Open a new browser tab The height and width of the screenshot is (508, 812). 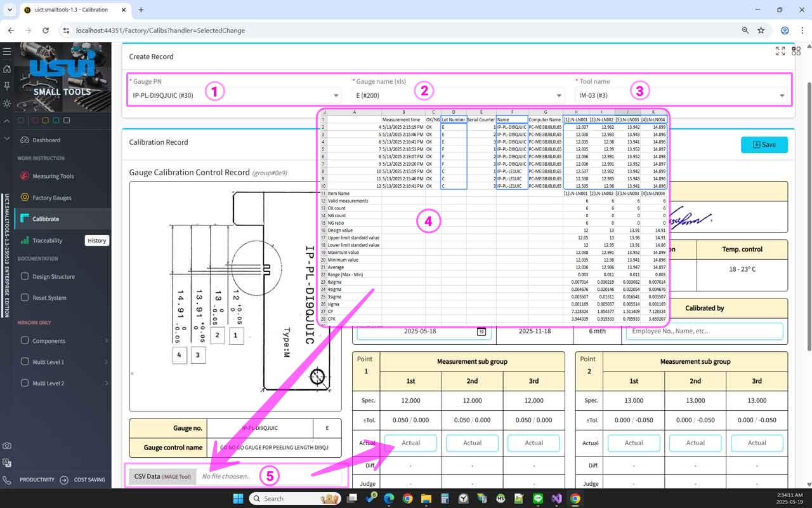tap(141, 10)
